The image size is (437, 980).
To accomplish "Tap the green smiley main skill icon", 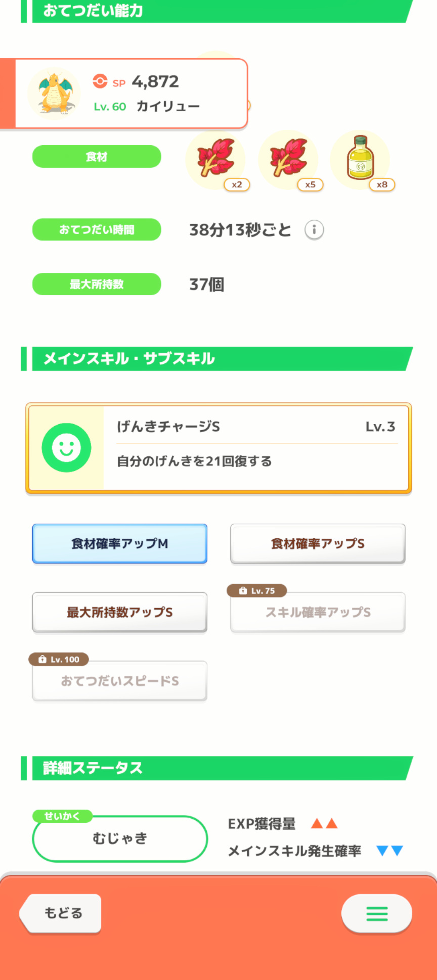I will pyautogui.click(x=66, y=448).
